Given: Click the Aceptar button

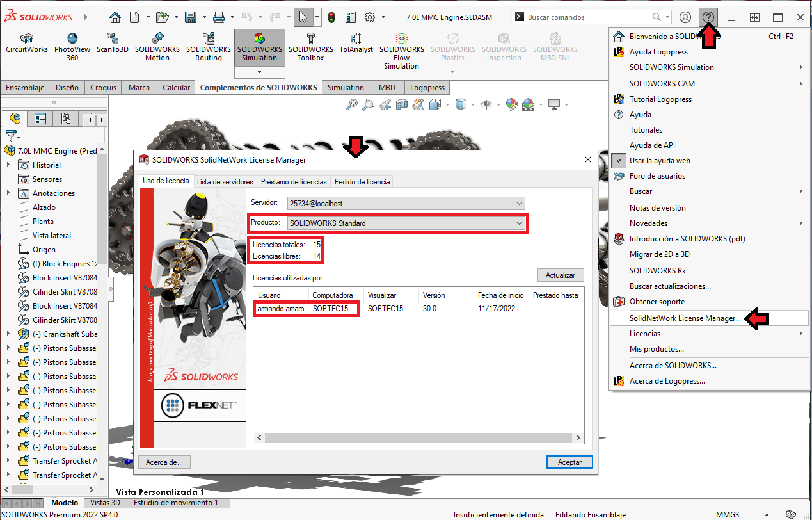Looking at the screenshot, I should 569,462.
